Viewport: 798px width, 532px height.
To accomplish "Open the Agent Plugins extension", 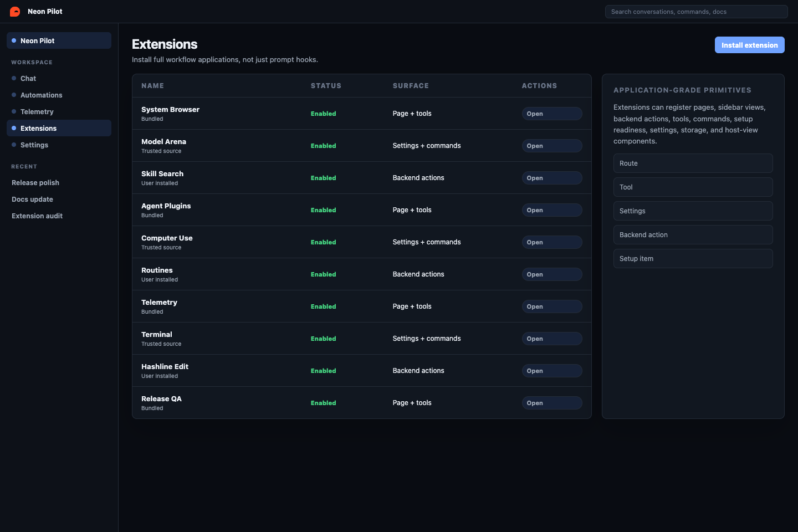I will 552,210.
